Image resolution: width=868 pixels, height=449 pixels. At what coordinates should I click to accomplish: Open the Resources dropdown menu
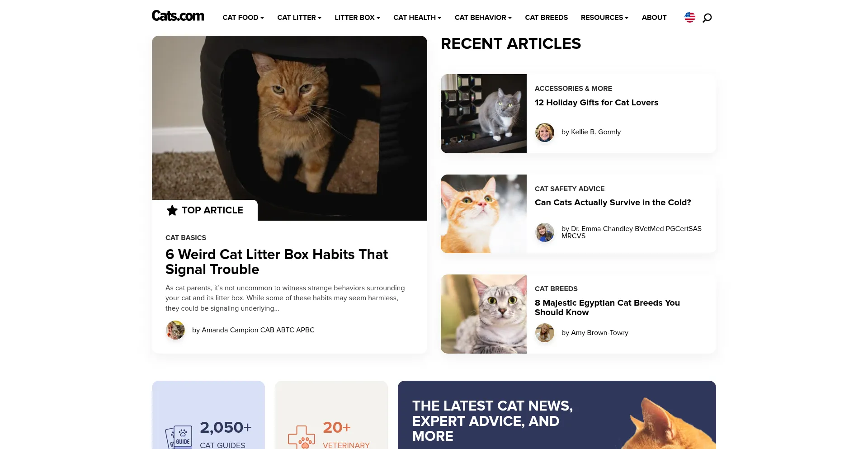point(604,17)
